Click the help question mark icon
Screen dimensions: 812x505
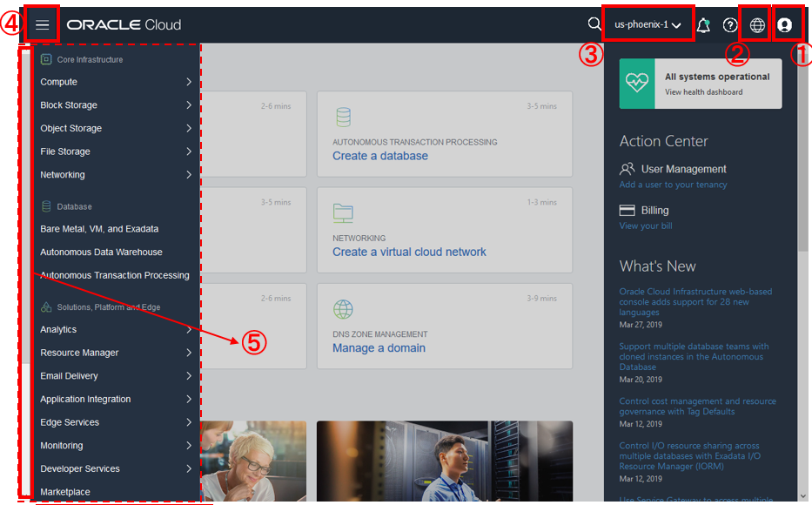pyautogui.click(x=730, y=25)
